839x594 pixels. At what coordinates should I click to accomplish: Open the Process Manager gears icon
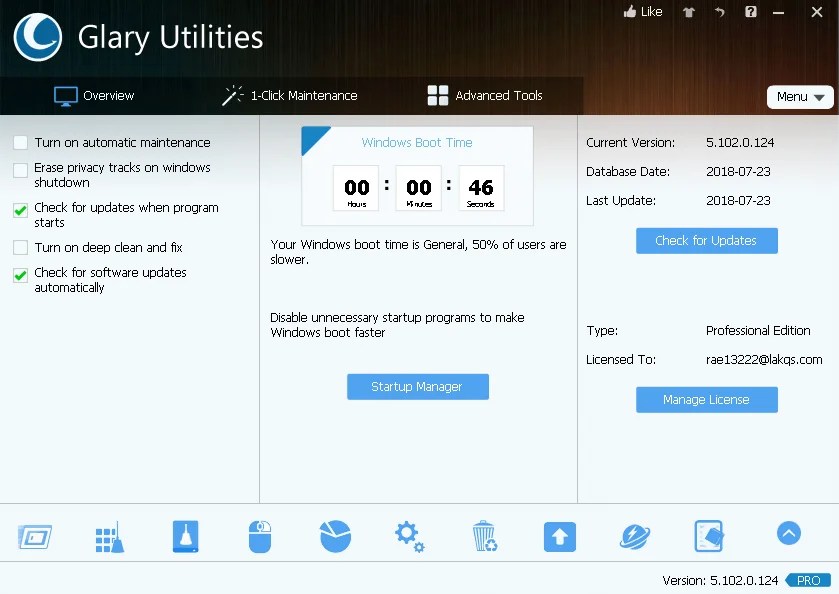(x=410, y=536)
